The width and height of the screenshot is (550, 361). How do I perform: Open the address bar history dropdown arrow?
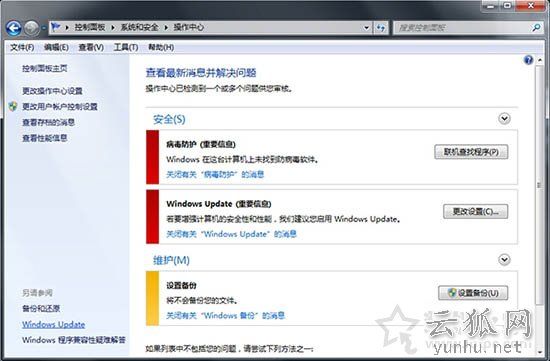(x=366, y=27)
